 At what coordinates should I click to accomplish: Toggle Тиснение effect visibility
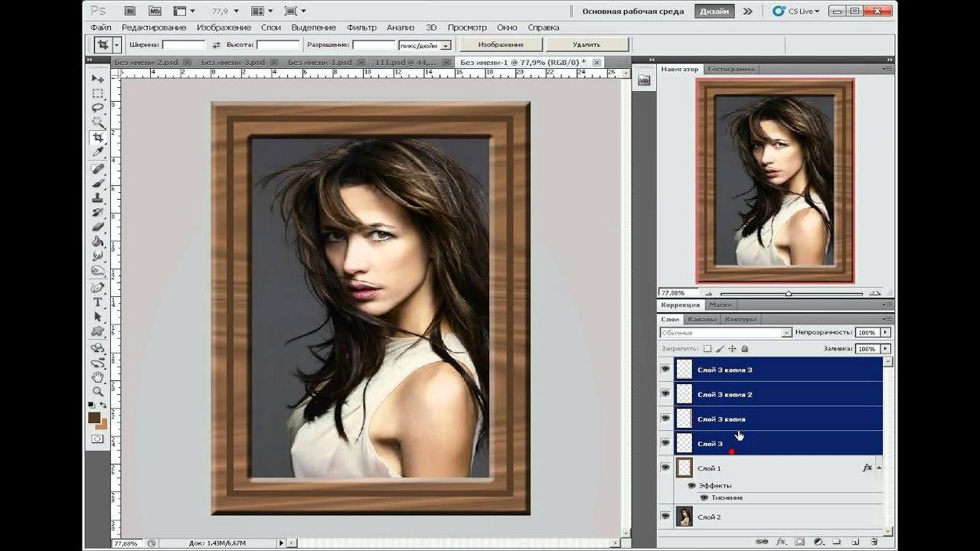click(704, 497)
